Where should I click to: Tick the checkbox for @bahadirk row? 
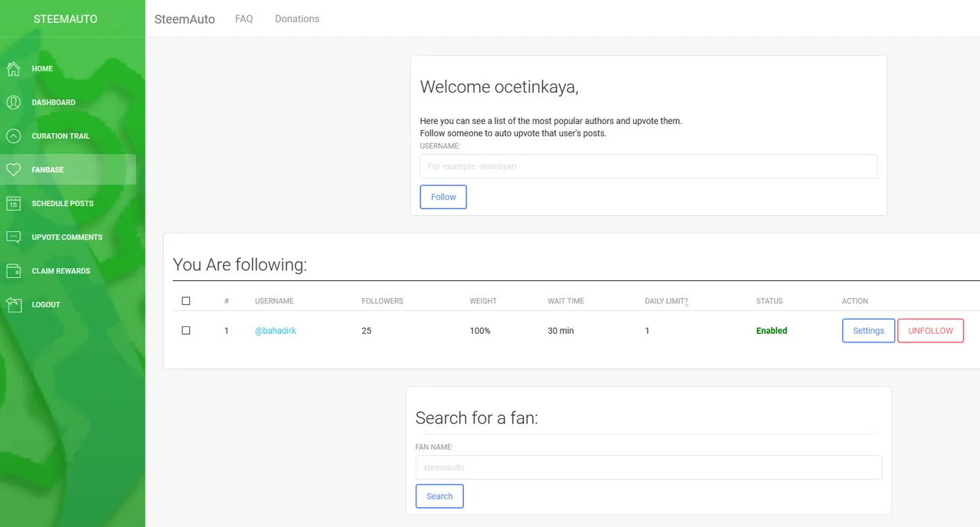[186, 330]
